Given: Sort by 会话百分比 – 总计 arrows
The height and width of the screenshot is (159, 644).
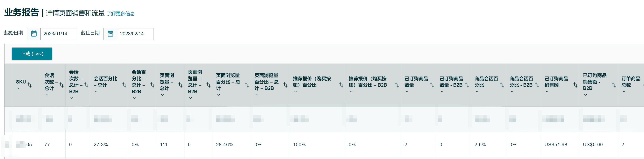Looking at the screenshot, I should 124,85.
